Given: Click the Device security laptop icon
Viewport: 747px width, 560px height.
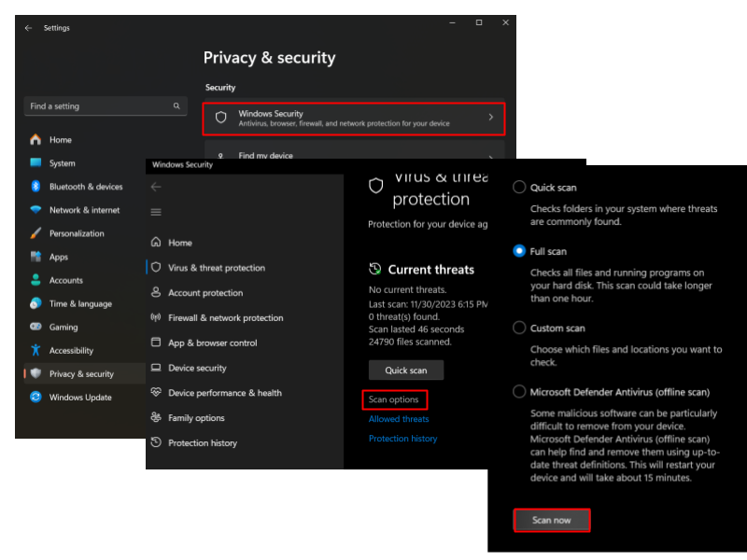Looking at the screenshot, I should (x=156, y=367).
